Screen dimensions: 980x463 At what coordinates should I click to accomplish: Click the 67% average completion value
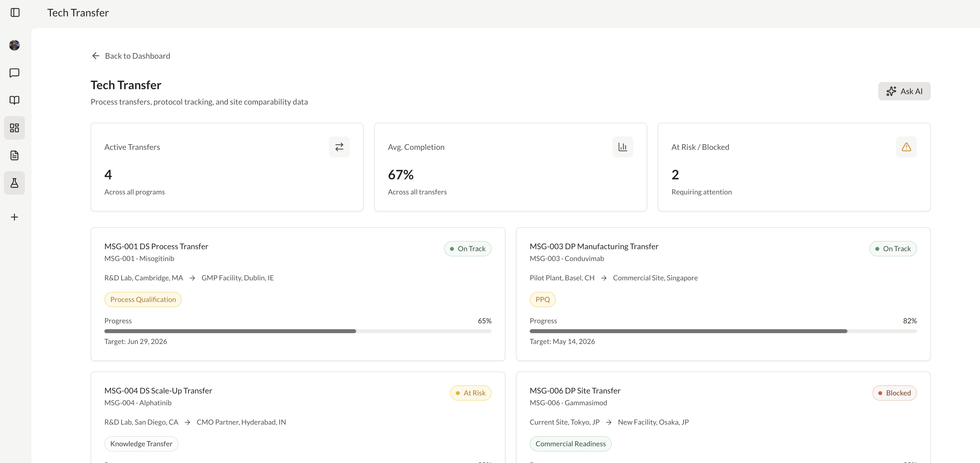click(x=401, y=174)
